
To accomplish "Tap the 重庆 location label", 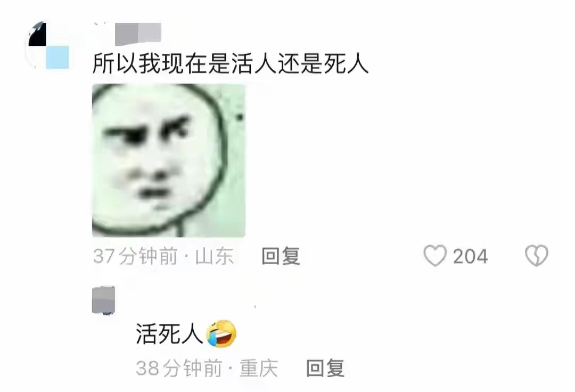I will [259, 368].
